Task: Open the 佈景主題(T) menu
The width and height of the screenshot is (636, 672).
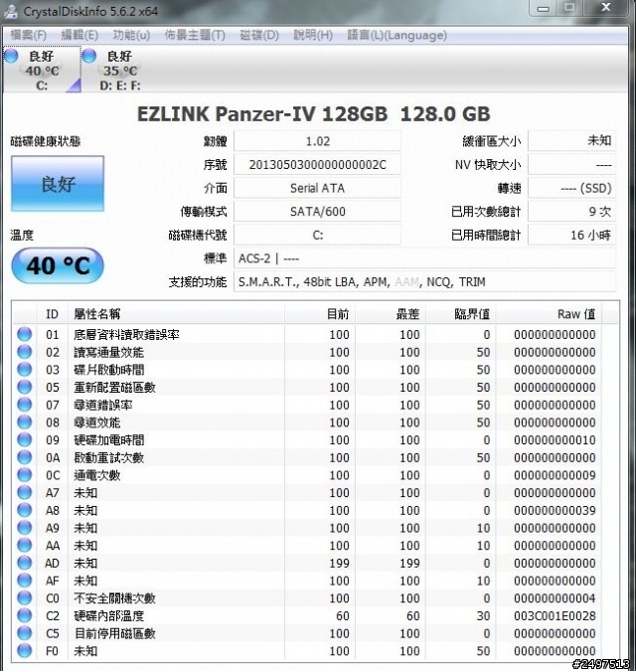Action: click(x=195, y=35)
